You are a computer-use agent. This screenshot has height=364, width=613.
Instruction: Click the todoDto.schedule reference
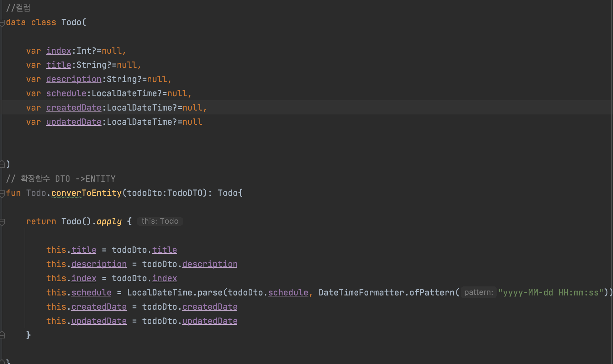point(287,292)
